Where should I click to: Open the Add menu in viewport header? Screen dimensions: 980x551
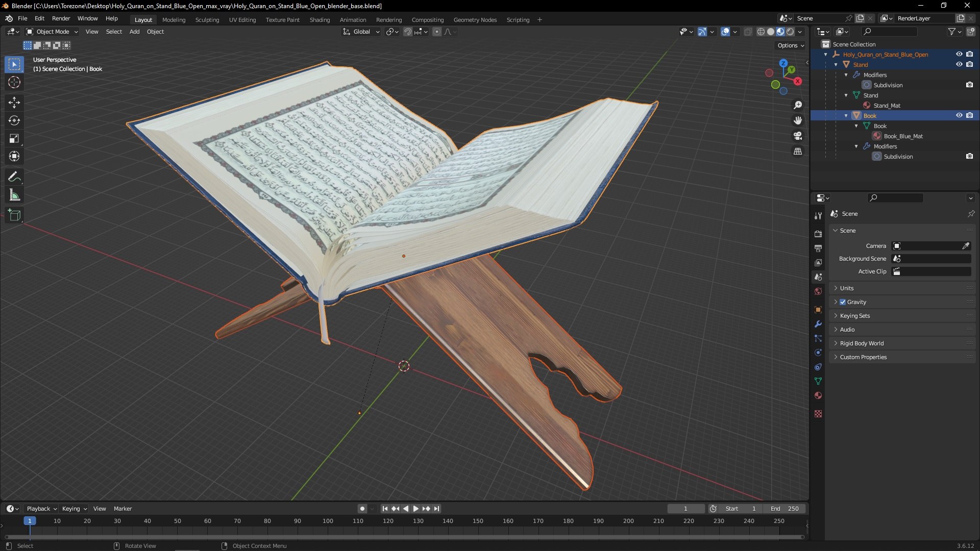point(134,32)
